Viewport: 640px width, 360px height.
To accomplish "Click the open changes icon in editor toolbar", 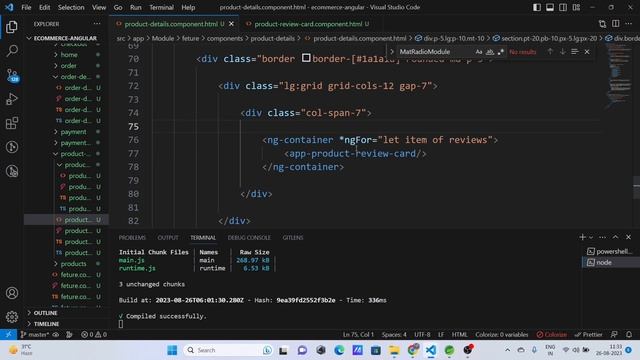I will (x=602, y=24).
